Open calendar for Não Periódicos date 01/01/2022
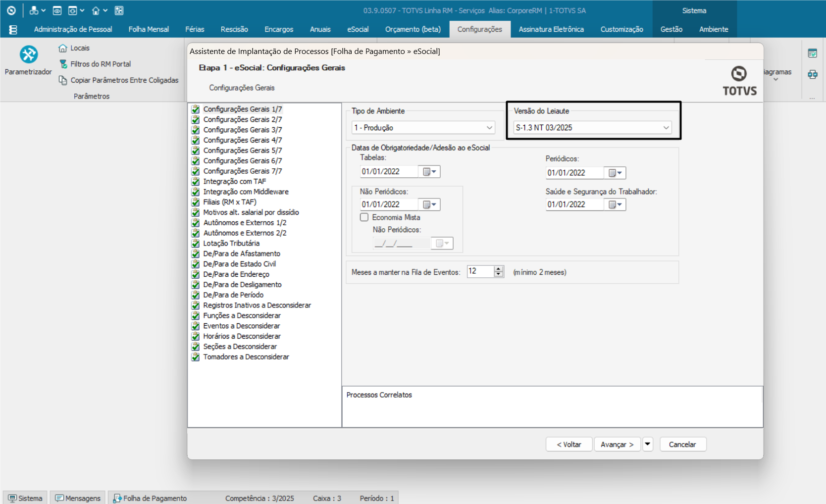This screenshot has width=826, height=504. click(x=429, y=204)
